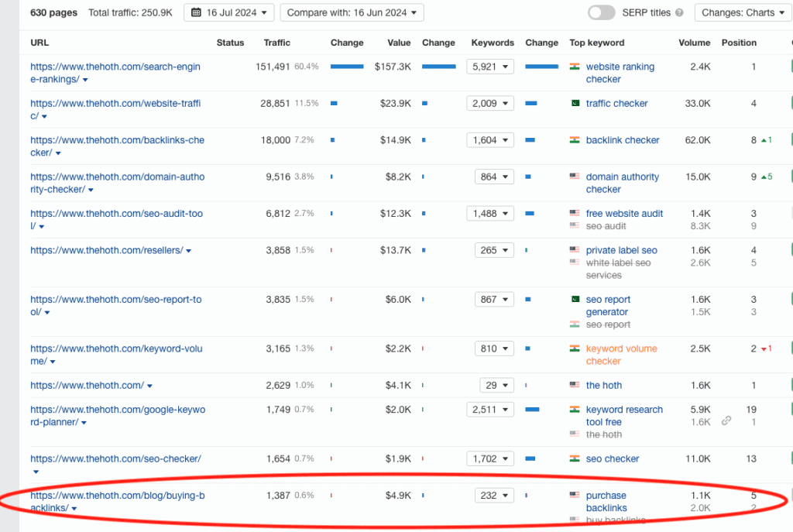Toggle the SERP titles switch
793x532 pixels.
tap(601, 12)
